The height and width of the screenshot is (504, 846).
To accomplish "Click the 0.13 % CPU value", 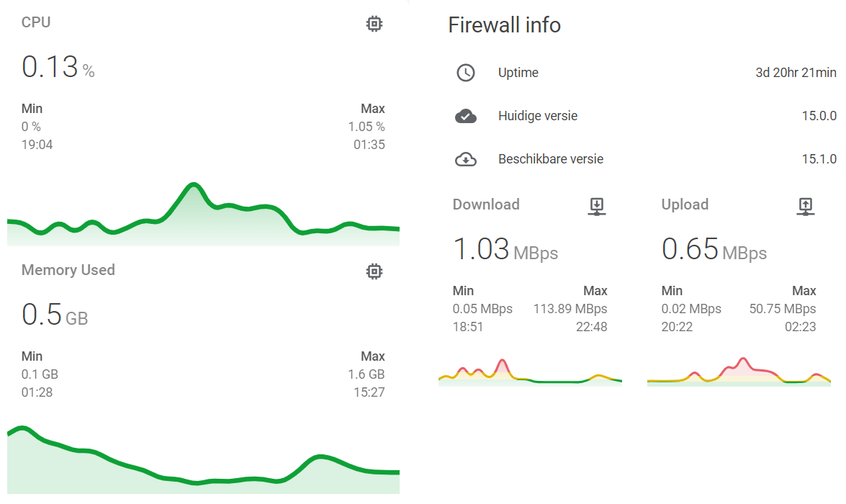I will (x=58, y=67).
